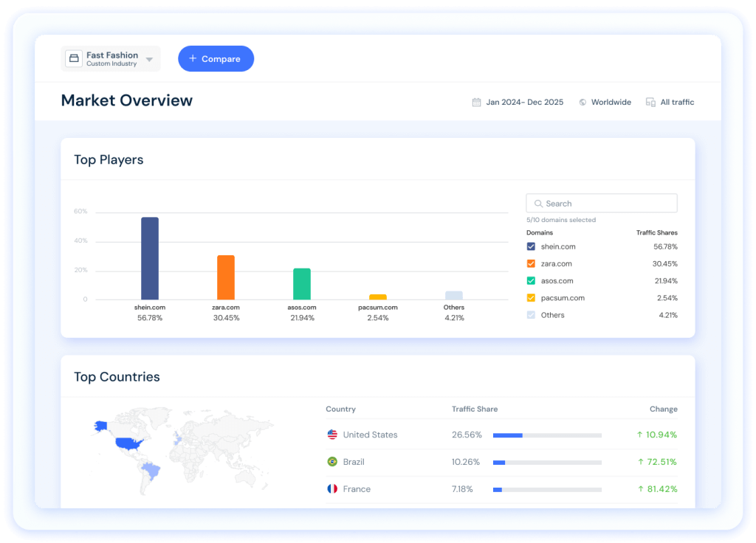This screenshot has width=756, height=543.
Task: Click the Compare button
Action: click(x=216, y=59)
